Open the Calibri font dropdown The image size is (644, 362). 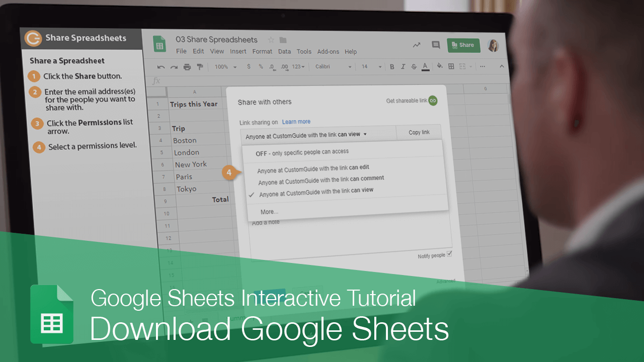[x=332, y=66]
